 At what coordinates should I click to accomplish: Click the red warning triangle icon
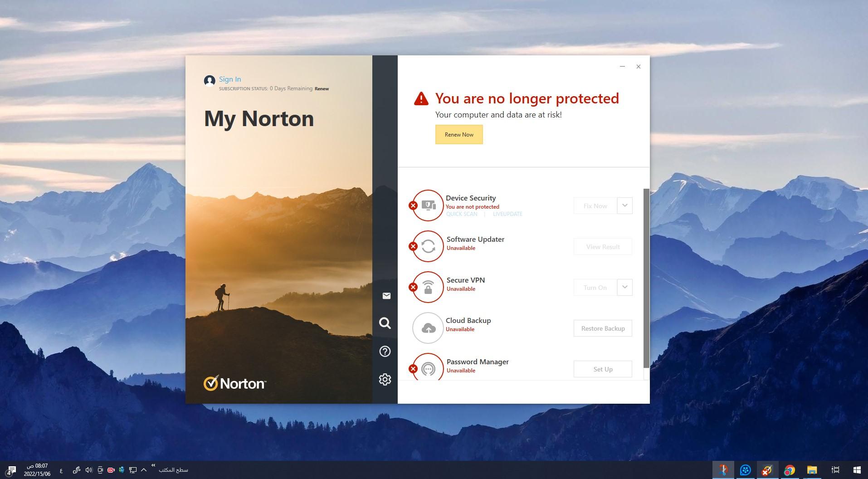click(x=421, y=98)
